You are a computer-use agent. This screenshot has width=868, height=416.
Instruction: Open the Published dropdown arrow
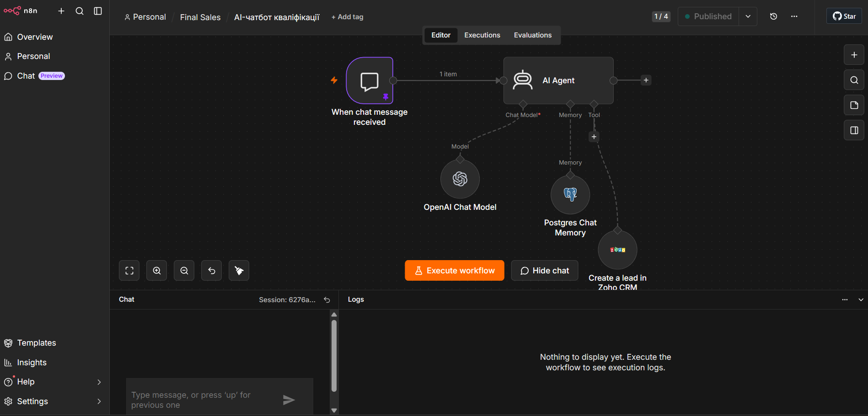click(748, 16)
